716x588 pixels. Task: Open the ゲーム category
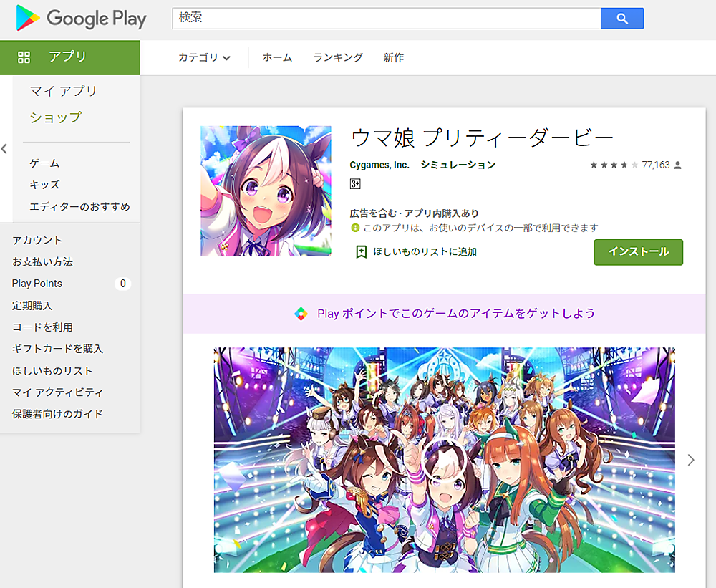[x=44, y=163]
